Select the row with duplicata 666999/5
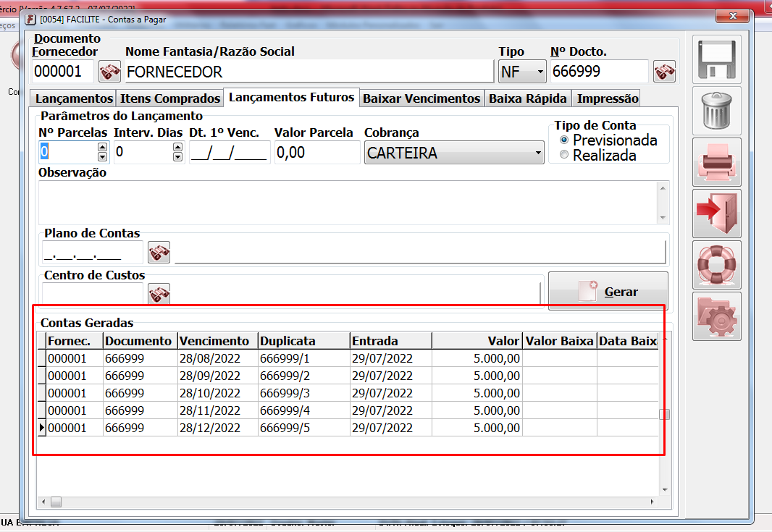The height and width of the screenshot is (532, 772). pyautogui.click(x=348, y=428)
